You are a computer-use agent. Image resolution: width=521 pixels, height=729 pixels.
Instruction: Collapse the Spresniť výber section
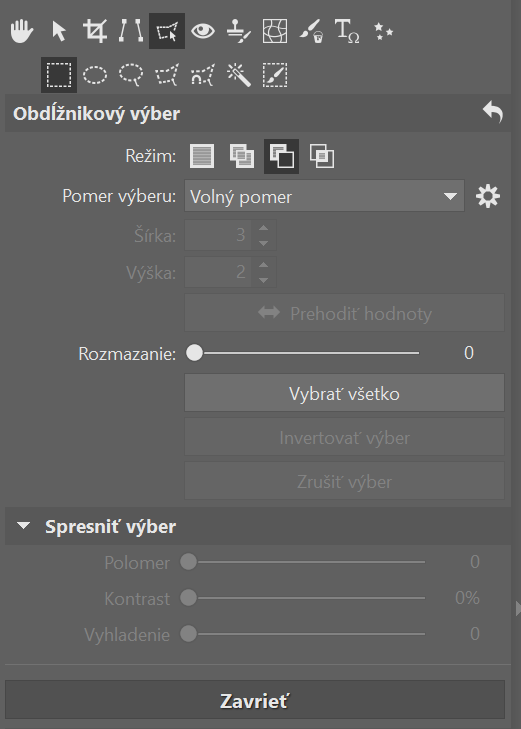click(x=23, y=526)
